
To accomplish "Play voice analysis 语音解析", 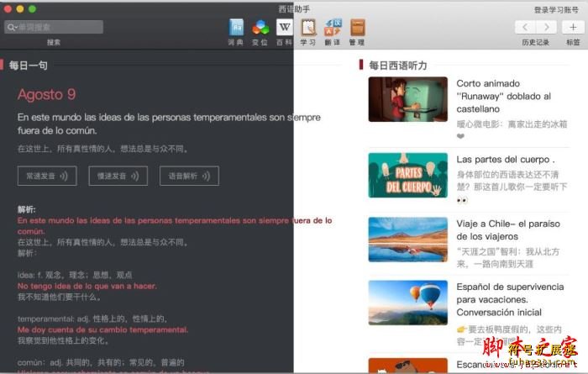I will tap(189, 176).
